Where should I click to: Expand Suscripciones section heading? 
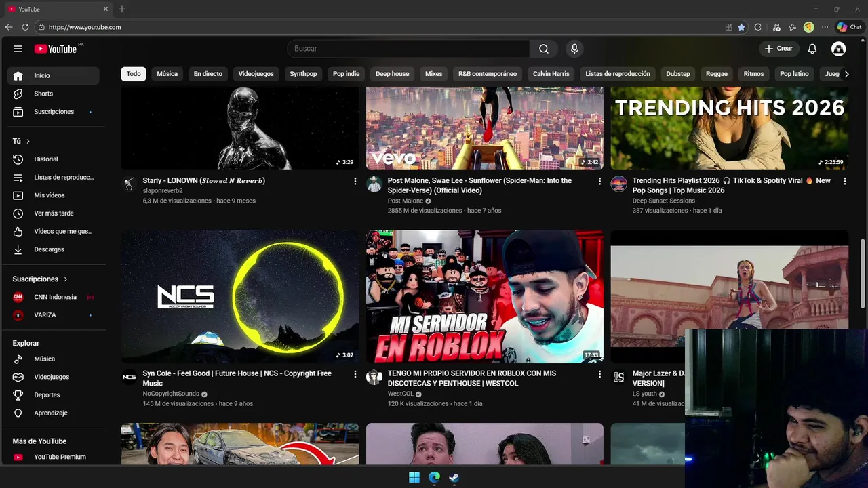[x=40, y=279]
